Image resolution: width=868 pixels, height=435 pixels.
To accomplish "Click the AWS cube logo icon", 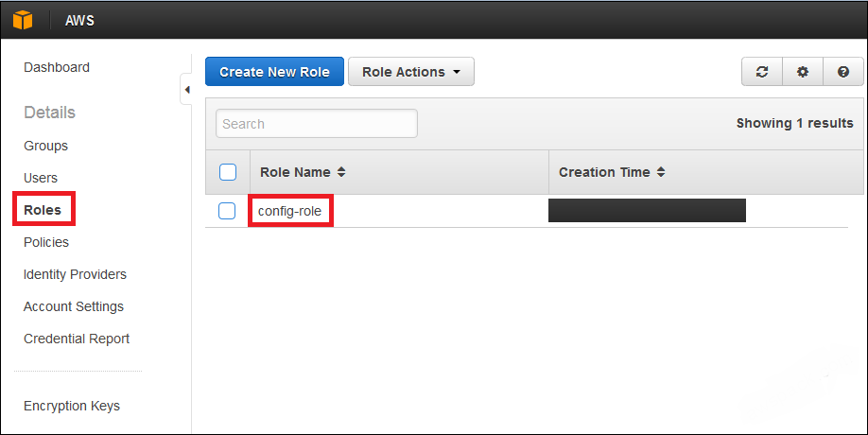I will click(22, 20).
